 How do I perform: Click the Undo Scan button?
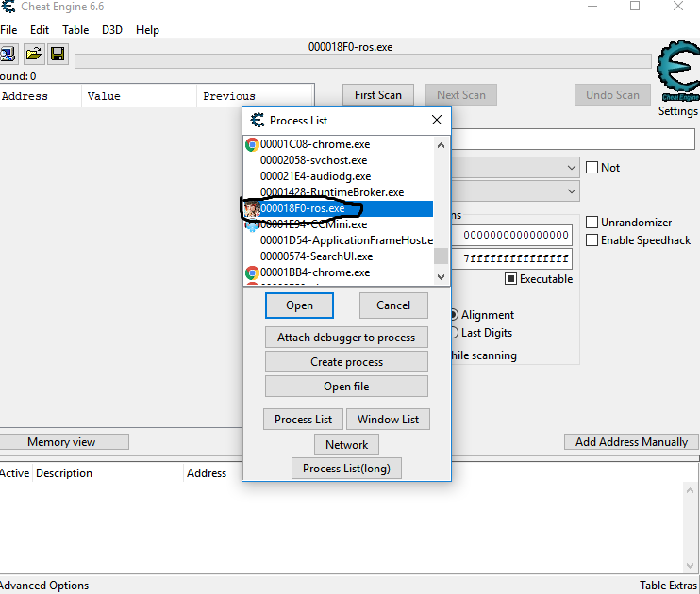tap(612, 95)
